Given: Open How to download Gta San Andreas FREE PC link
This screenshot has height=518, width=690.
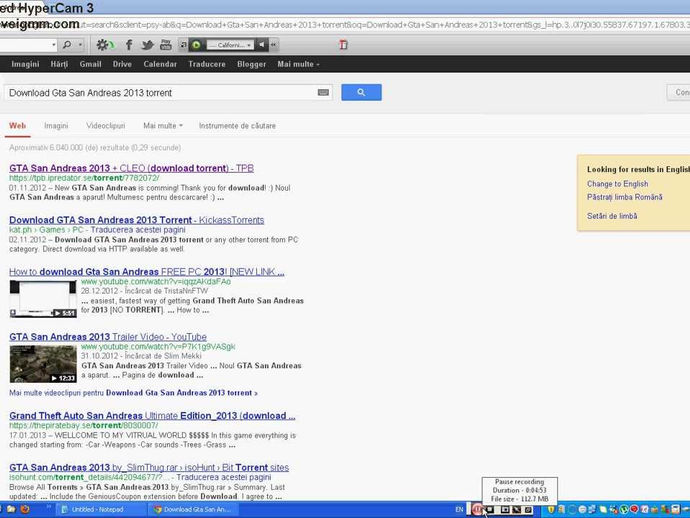Looking at the screenshot, I should (x=147, y=272).
